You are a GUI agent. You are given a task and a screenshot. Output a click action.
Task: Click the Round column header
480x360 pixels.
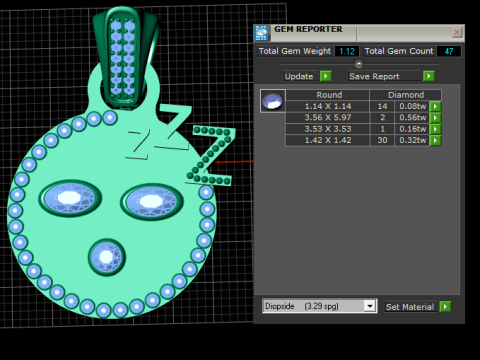point(328,95)
